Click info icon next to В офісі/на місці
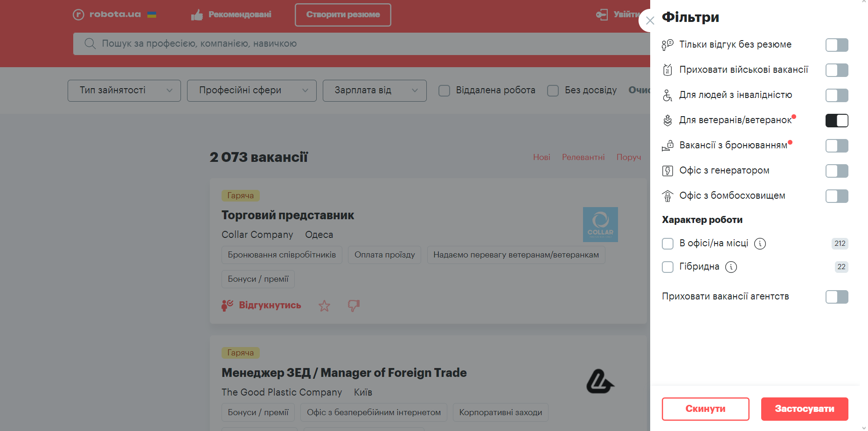868x431 pixels. 760,243
